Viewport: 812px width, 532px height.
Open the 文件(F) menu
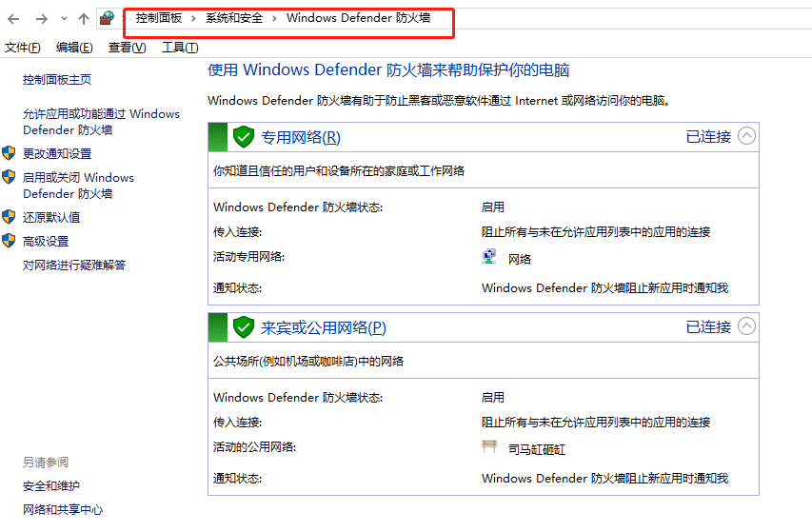pyautogui.click(x=22, y=48)
